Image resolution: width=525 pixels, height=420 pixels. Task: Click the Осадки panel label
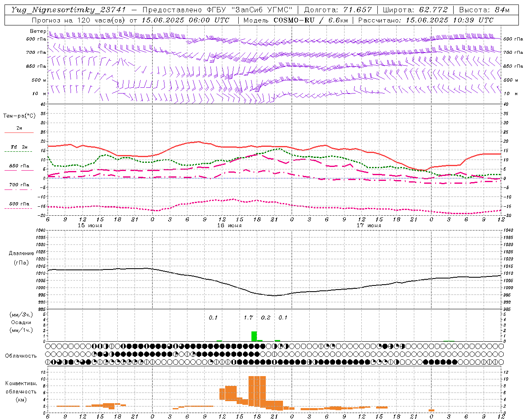click(x=21, y=322)
